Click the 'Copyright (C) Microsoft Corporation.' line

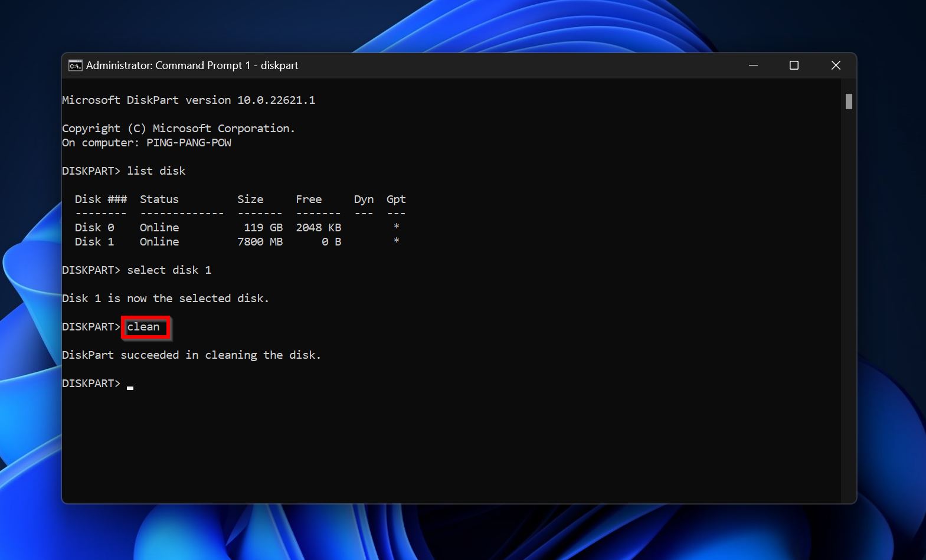(178, 129)
